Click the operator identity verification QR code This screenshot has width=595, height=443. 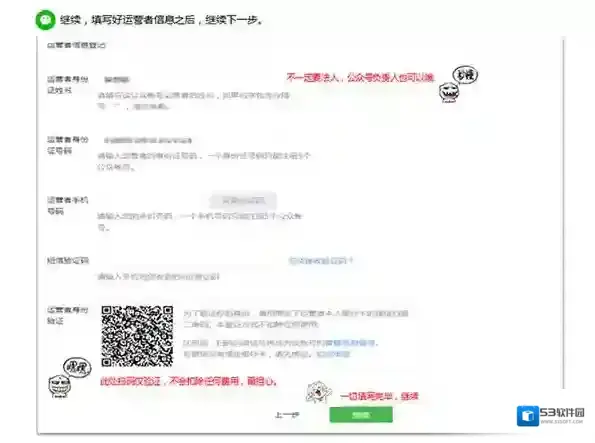tap(137, 336)
